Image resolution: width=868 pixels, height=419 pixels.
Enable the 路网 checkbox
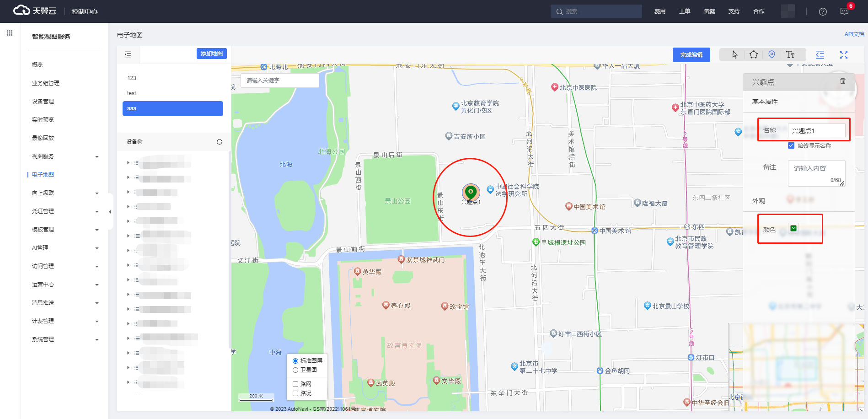point(295,384)
